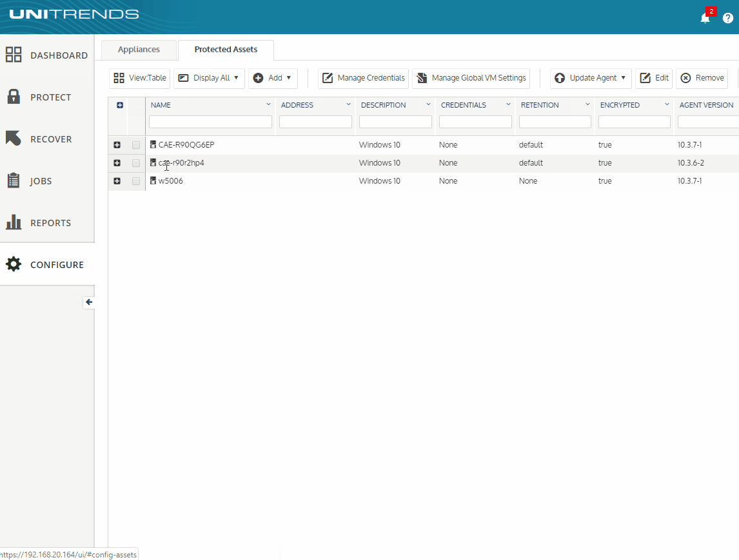This screenshot has height=560, width=739.
Task: Select the Protected Assets tab
Action: pos(226,50)
